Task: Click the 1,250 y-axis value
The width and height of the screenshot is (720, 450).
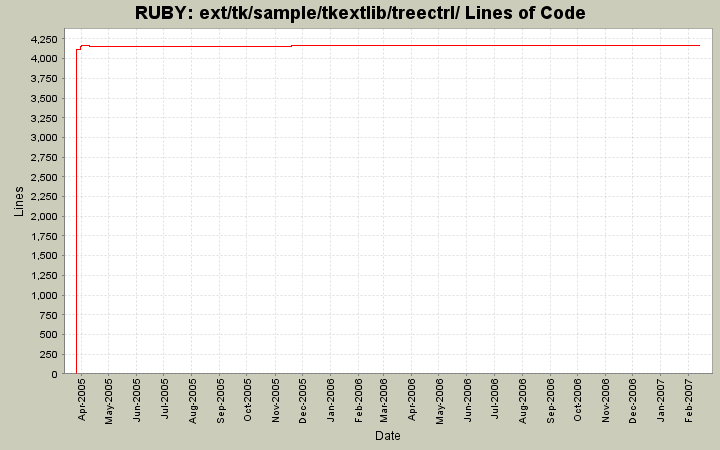Action: (x=44, y=276)
